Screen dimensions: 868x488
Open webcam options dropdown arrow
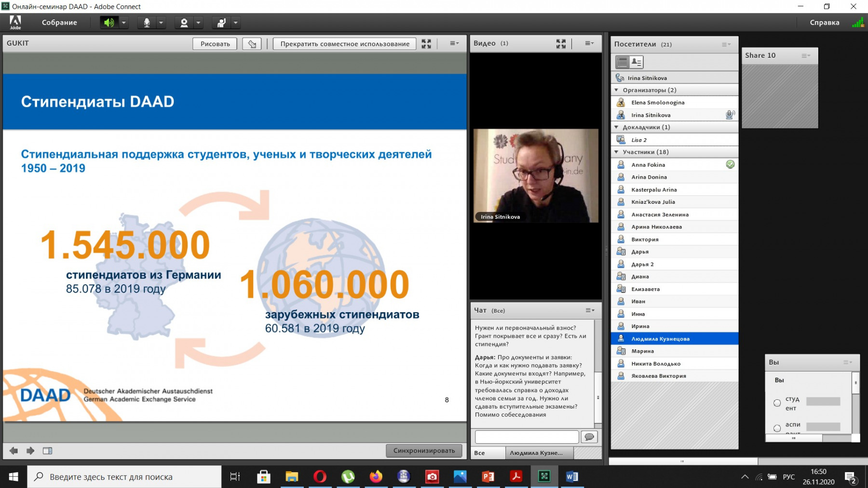click(198, 23)
